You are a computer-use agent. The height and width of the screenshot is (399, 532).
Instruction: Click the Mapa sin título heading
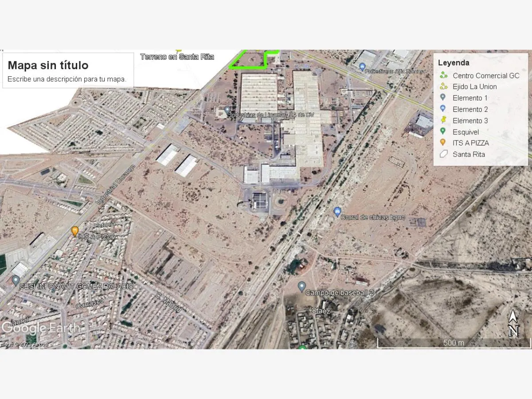48,65
